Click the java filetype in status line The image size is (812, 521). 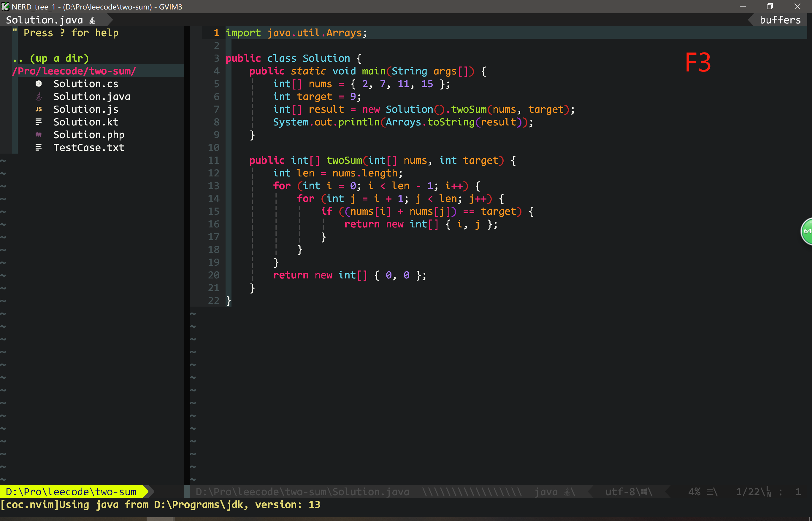click(x=545, y=492)
